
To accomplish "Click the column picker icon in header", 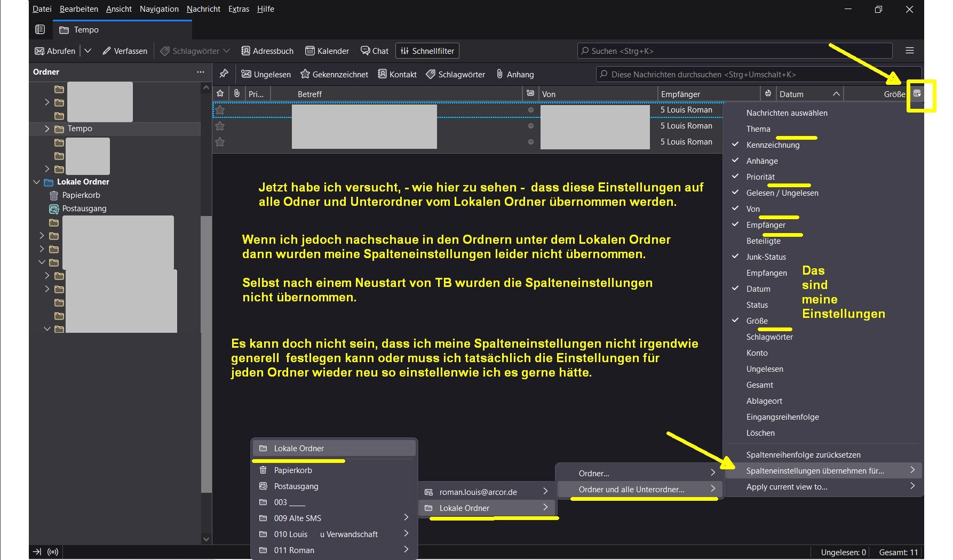I will (x=917, y=94).
